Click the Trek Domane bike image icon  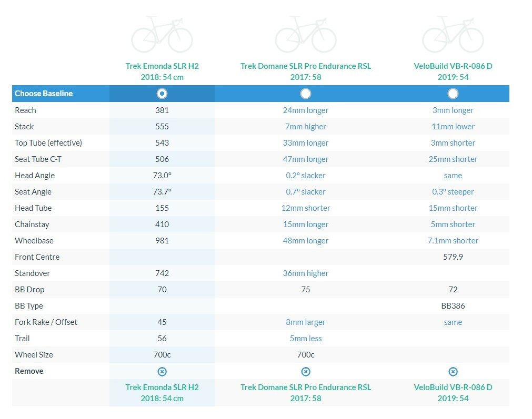[306, 34]
